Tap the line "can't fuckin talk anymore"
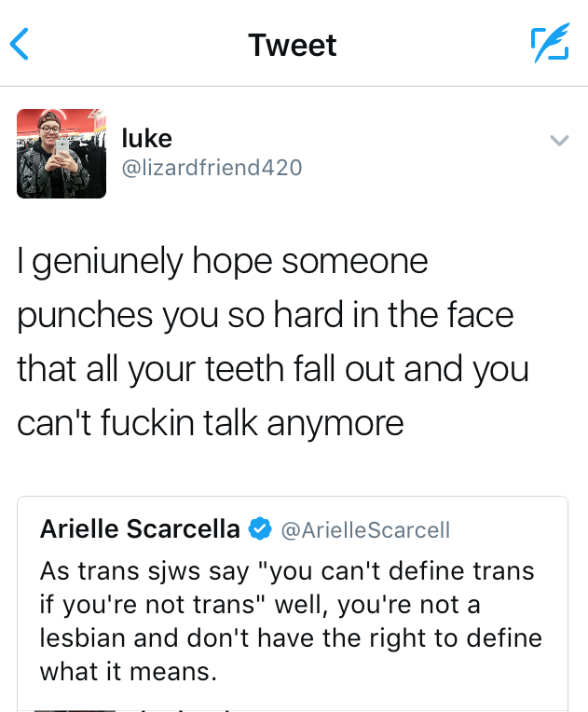 pos(211,423)
